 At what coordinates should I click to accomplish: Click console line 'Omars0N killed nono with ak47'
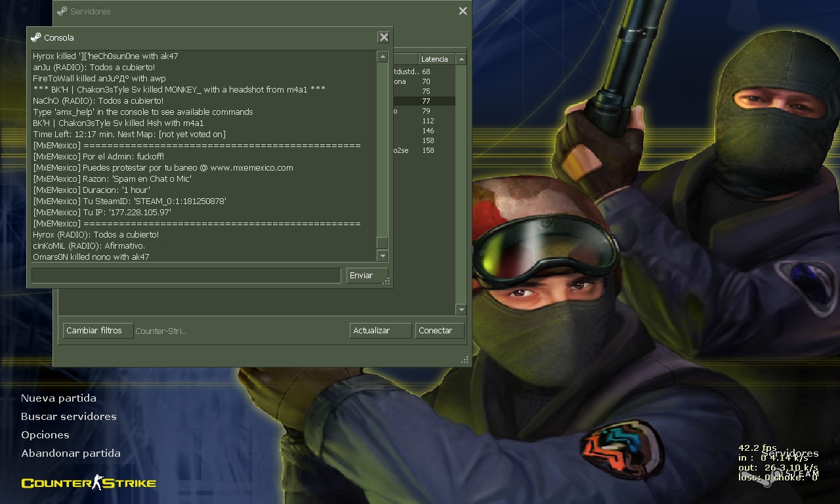[91, 257]
